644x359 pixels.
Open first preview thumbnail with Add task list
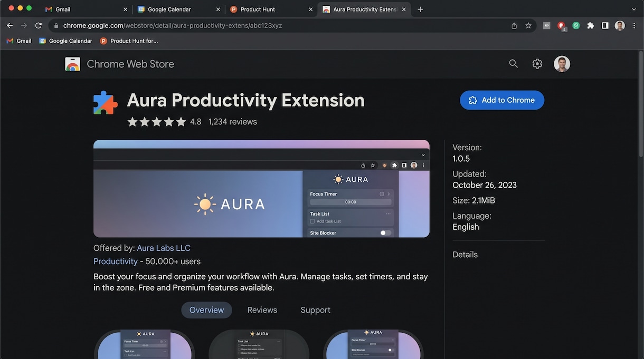point(145,344)
